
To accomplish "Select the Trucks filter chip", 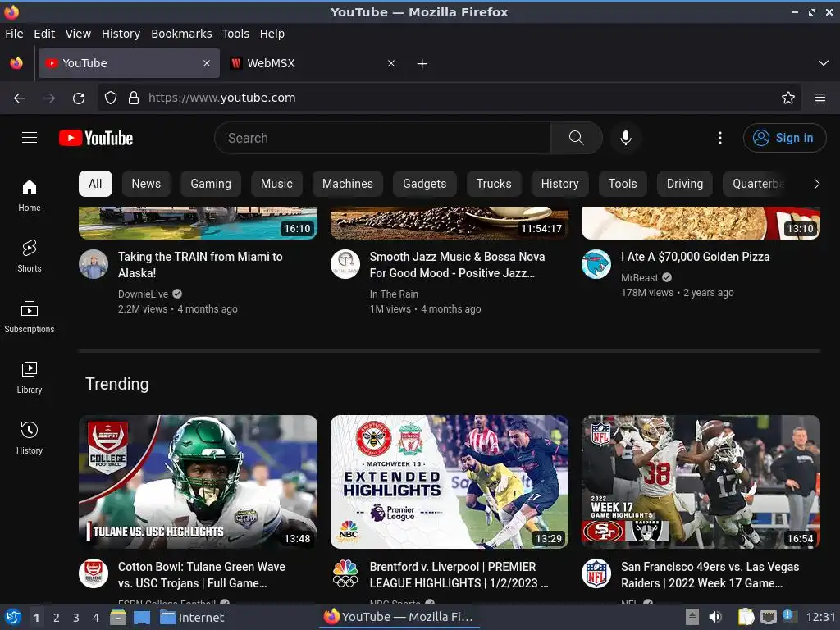I will 494,184.
